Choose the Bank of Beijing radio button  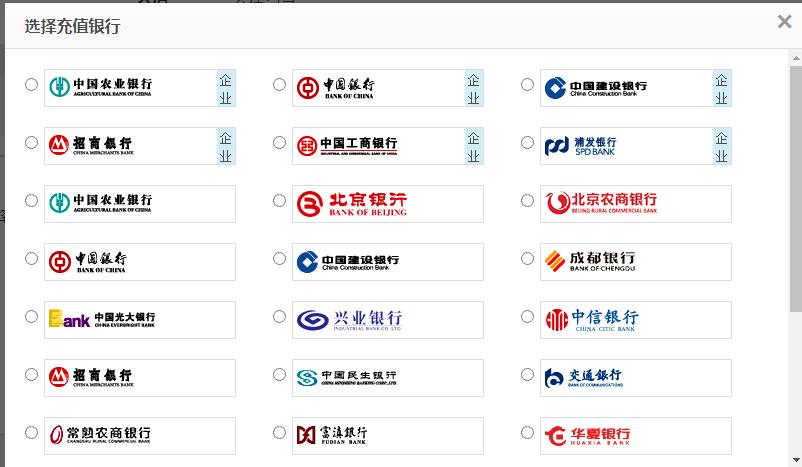coord(279,201)
